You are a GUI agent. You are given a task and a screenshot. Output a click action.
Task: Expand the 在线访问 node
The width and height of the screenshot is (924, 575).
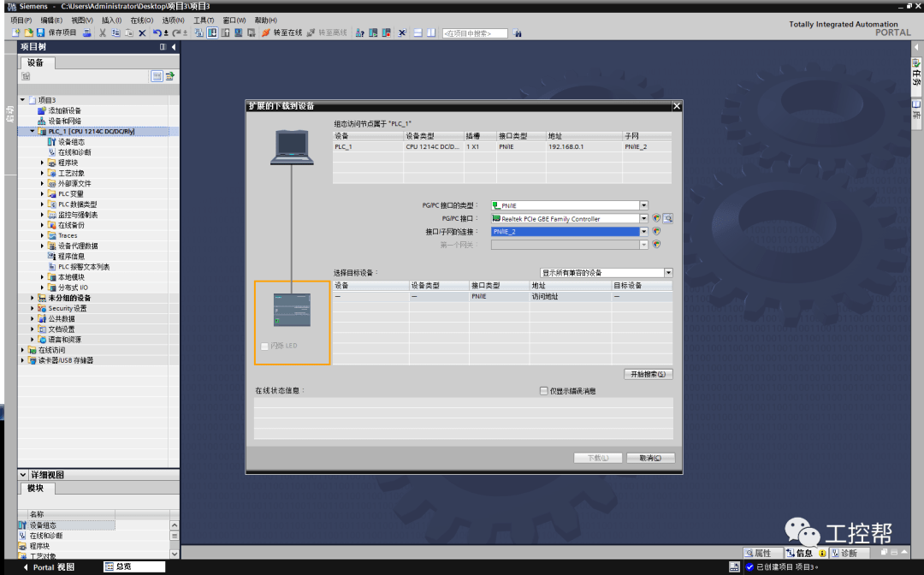[22, 350]
